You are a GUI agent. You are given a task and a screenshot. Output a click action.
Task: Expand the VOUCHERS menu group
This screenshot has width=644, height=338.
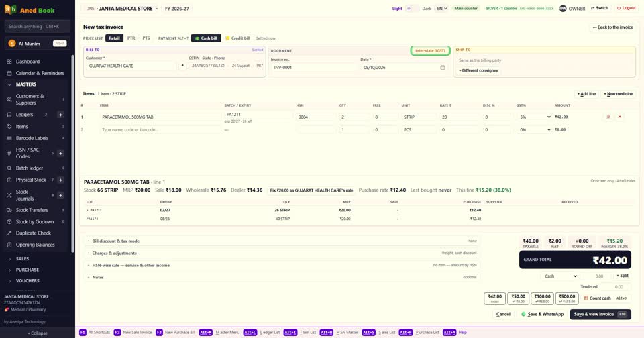(27, 281)
